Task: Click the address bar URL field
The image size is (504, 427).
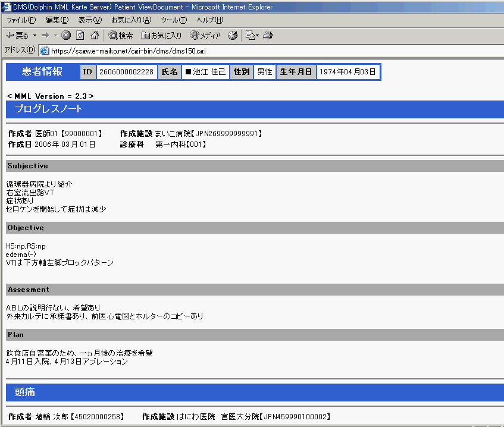Action: [238, 51]
